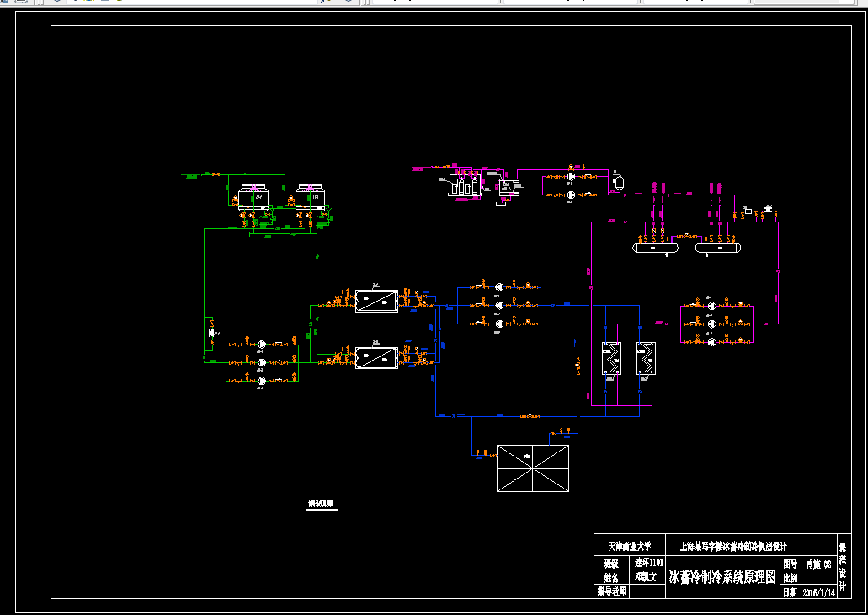The width and height of the screenshot is (868, 615).
Task: Select the 上海某写字楼冰蓄冷制冷机房设计 project title
Action: point(733,546)
